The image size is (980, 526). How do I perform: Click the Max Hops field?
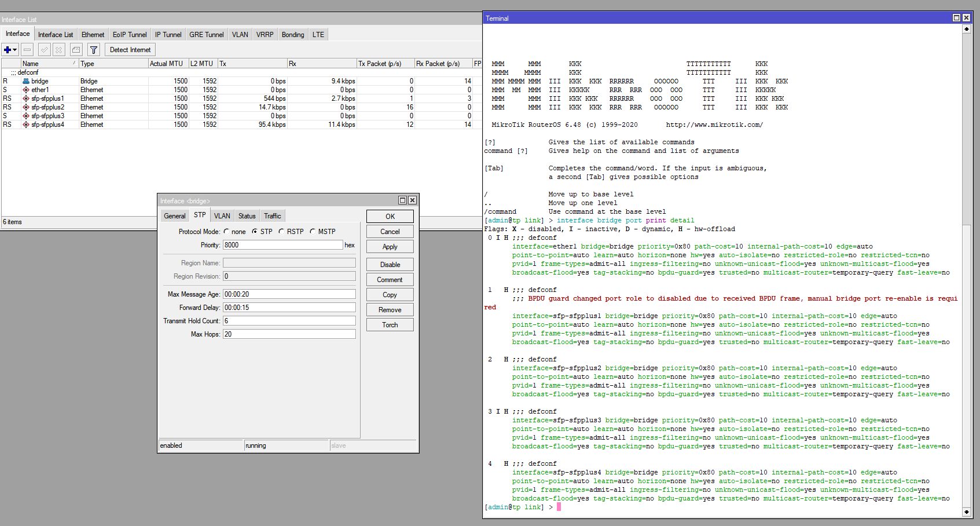289,334
